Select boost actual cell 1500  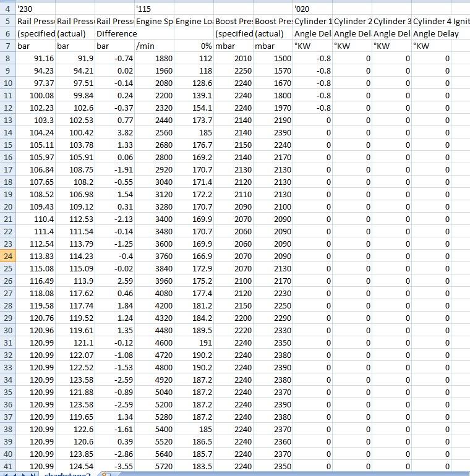[273, 58]
